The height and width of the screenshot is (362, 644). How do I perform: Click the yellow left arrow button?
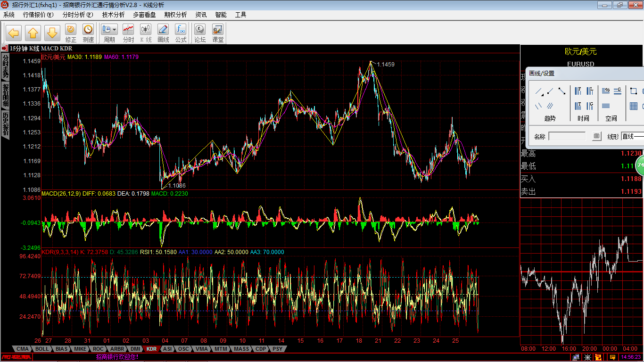(14, 33)
